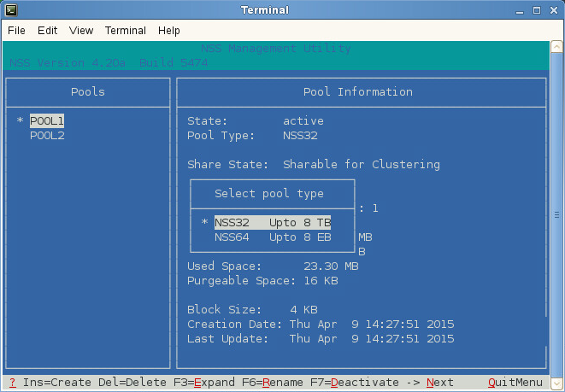This screenshot has width=565, height=392.
Task: Open the File menu
Action: [16, 31]
